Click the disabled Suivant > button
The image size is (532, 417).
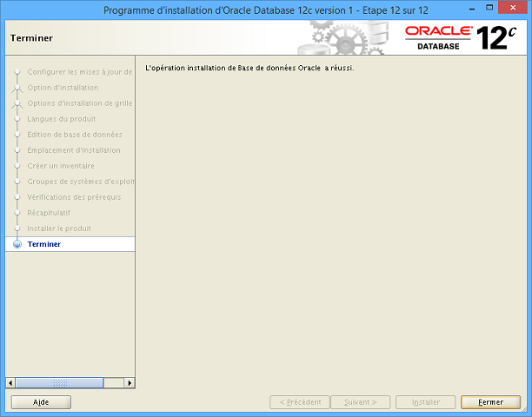point(361,402)
